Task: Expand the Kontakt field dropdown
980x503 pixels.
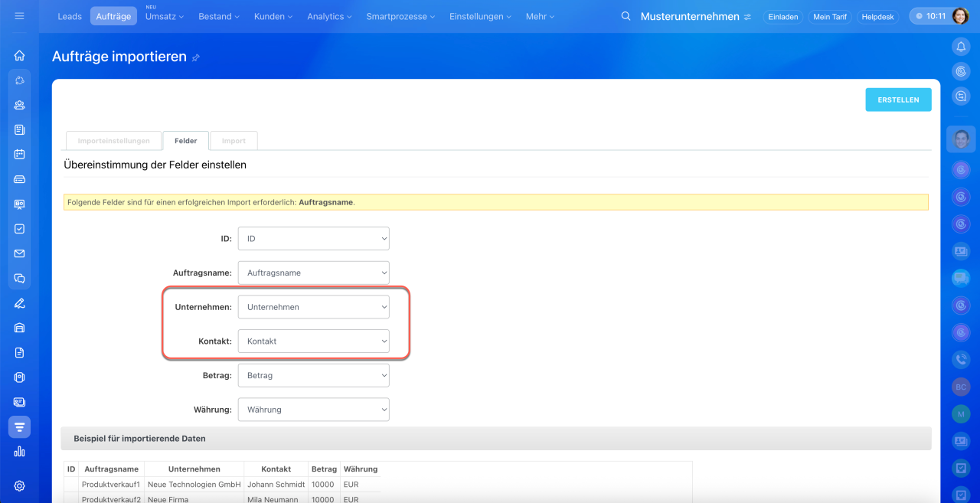Action: (313, 341)
